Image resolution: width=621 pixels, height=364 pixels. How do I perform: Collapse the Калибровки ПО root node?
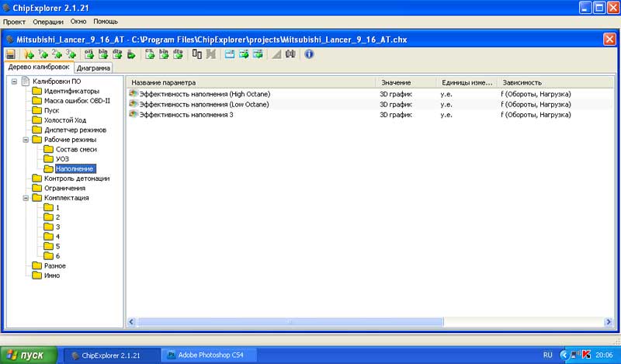click(14, 81)
